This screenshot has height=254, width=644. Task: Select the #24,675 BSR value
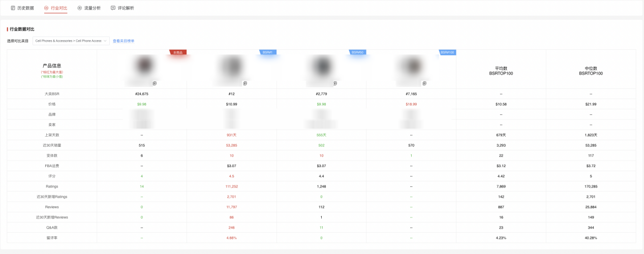click(142, 94)
